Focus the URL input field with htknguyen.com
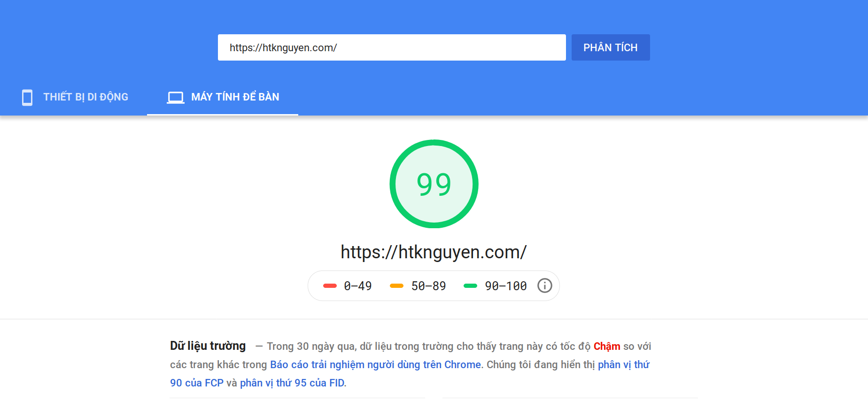Viewport: 868px width, 409px height. (x=392, y=47)
